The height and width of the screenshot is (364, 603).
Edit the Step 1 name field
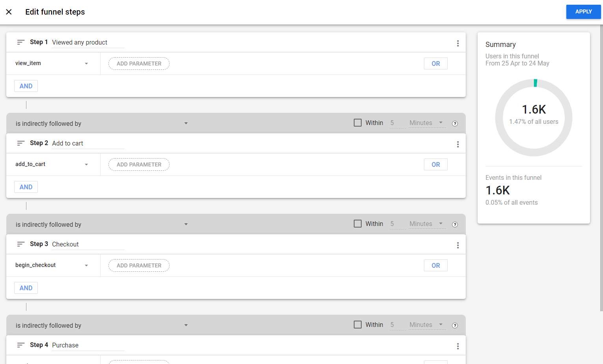pyautogui.click(x=88, y=43)
